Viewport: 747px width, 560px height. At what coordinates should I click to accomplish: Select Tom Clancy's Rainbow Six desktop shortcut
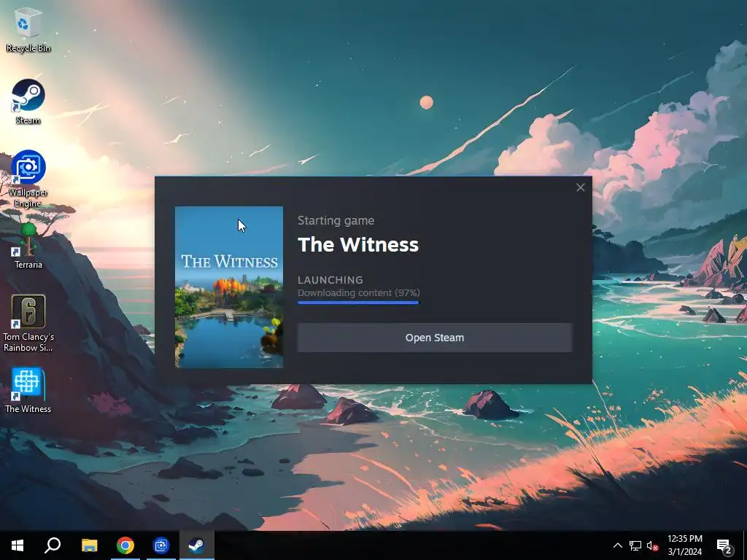28,324
